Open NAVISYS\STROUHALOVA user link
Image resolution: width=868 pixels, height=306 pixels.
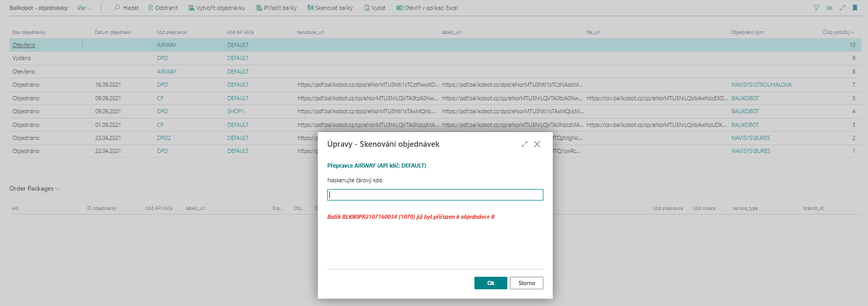[x=762, y=85]
